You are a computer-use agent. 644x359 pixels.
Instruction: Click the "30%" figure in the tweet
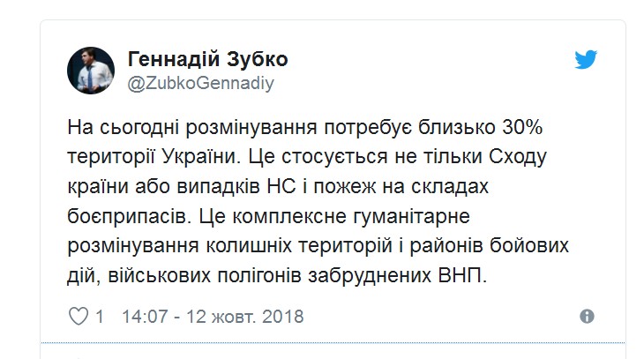coord(526,127)
